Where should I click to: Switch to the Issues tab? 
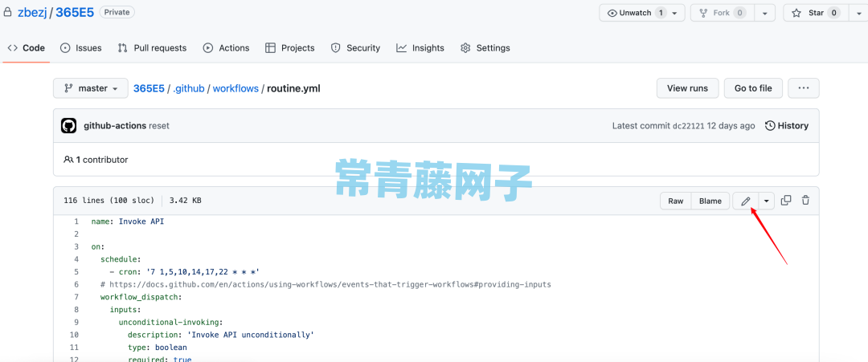click(81, 48)
